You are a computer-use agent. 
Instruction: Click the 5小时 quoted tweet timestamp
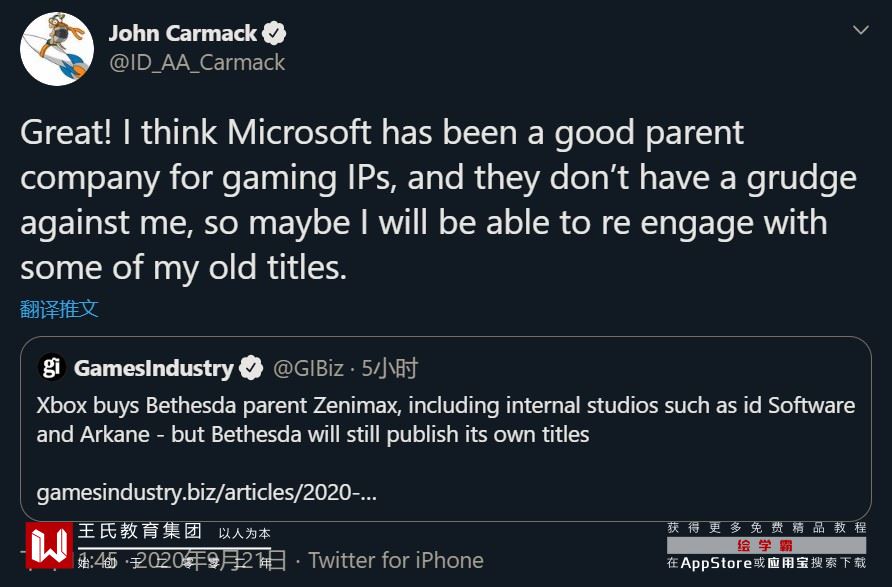pos(390,368)
